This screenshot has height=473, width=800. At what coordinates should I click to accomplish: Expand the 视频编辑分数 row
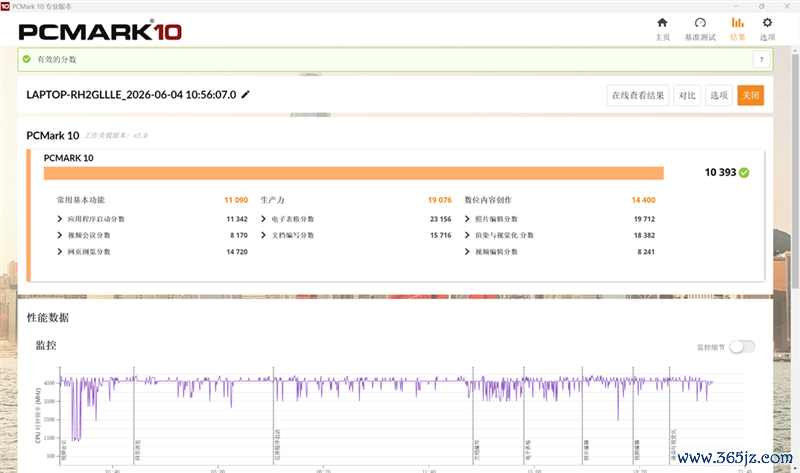point(467,252)
